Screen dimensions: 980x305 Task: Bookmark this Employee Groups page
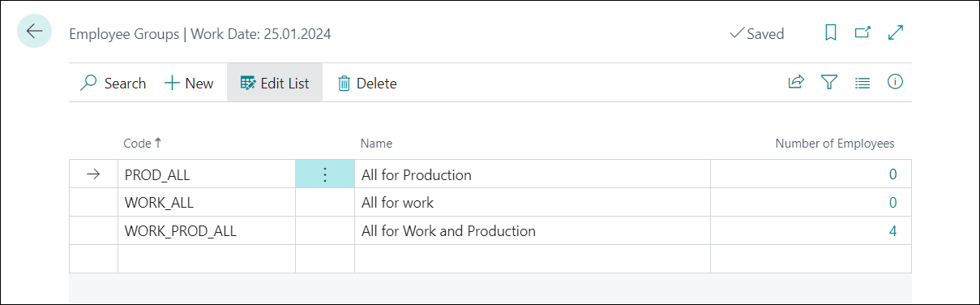coord(830,33)
